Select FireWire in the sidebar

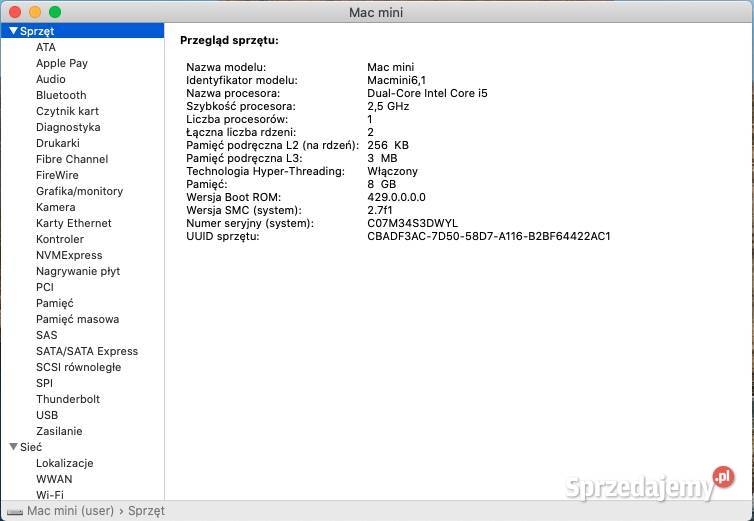point(57,175)
